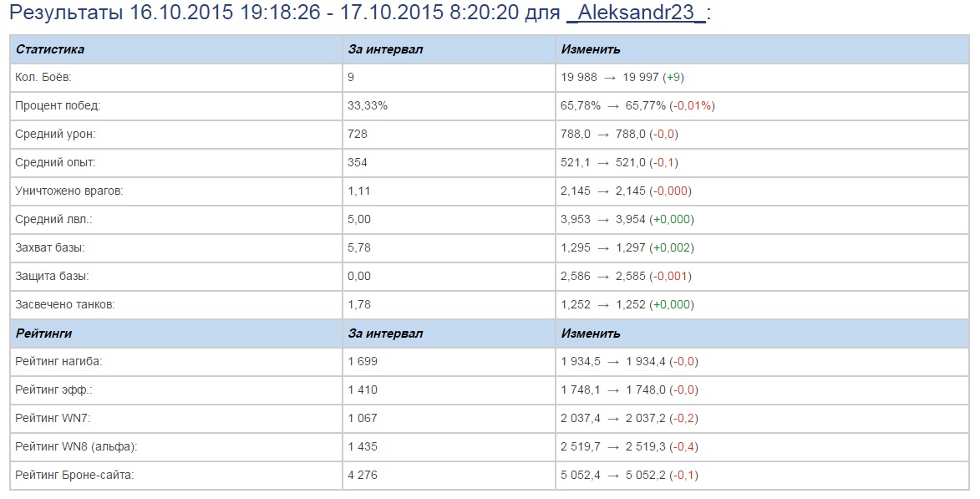
Task: Click the Защита базы row label
Action: (52, 276)
